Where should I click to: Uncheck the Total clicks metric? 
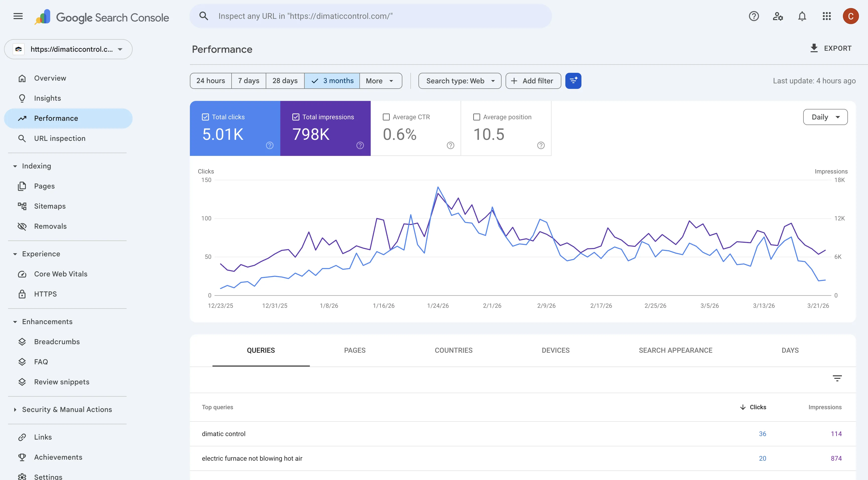pyautogui.click(x=205, y=116)
